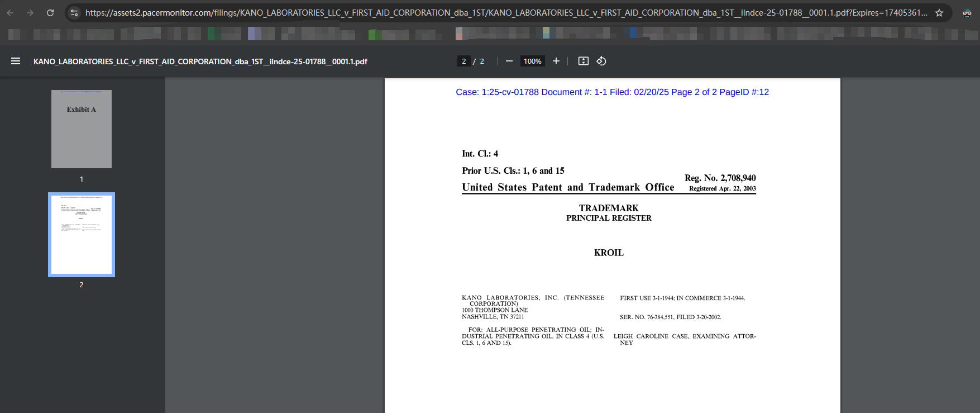
Task: Click the 100% zoom level field
Action: point(533,61)
